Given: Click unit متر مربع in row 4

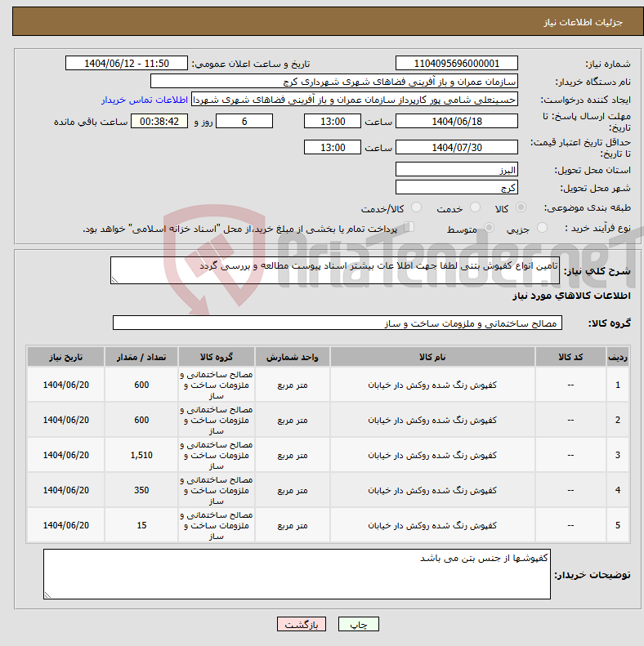Looking at the screenshot, I should (293, 490).
